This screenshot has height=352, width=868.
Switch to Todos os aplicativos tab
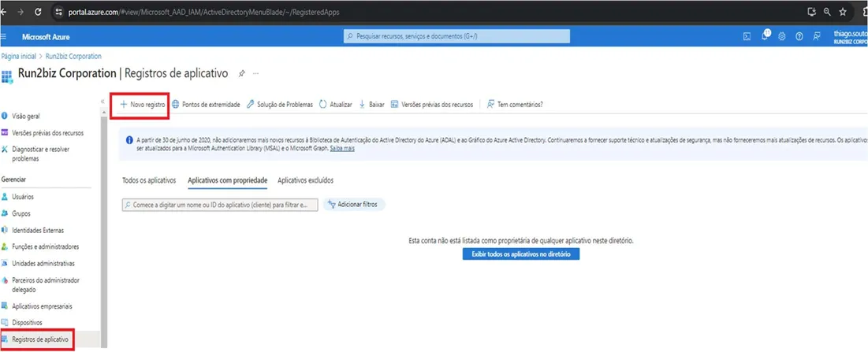coord(149,180)
